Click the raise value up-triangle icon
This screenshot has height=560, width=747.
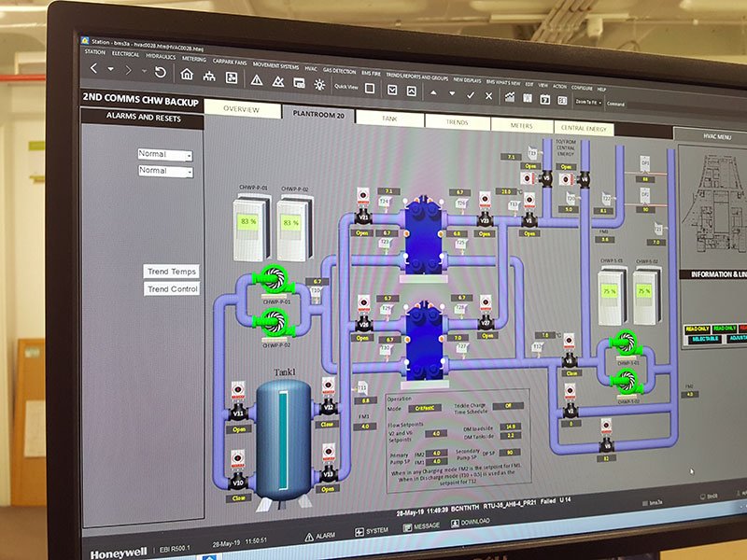click(x=433, y=92)
